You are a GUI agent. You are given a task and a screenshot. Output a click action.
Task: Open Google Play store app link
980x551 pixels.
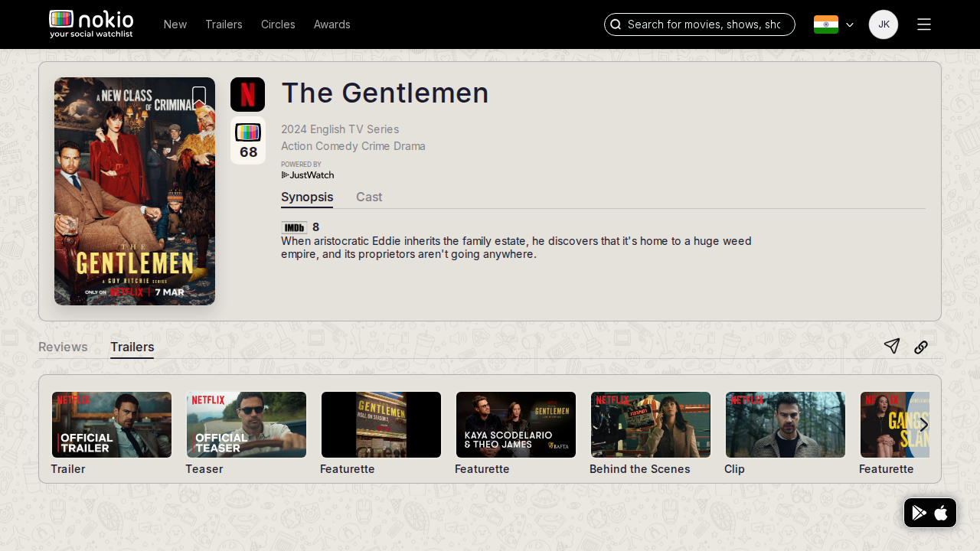tap(920, 513)
